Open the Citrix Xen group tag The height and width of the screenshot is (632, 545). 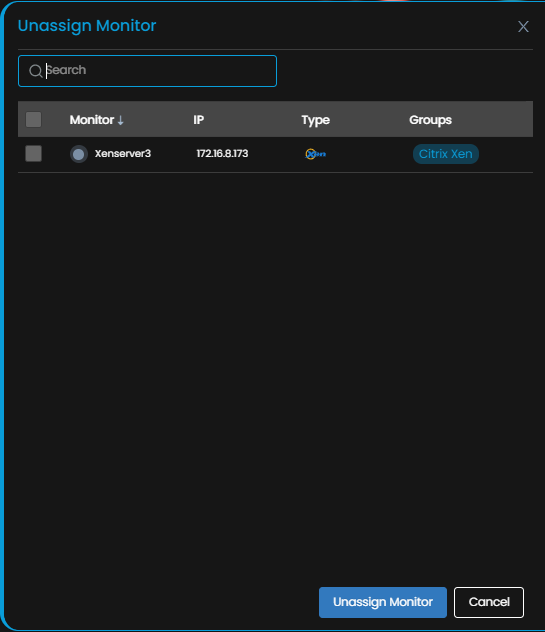(445, 154)
